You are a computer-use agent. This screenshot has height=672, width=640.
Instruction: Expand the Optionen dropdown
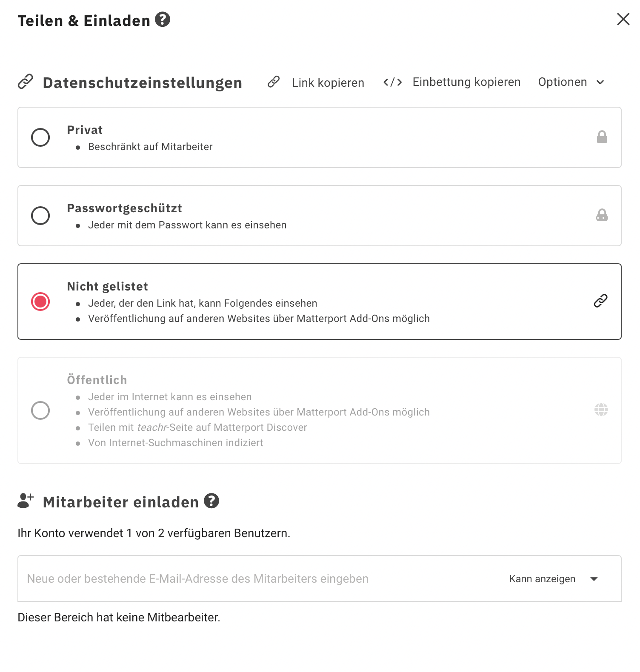(563, 82)
